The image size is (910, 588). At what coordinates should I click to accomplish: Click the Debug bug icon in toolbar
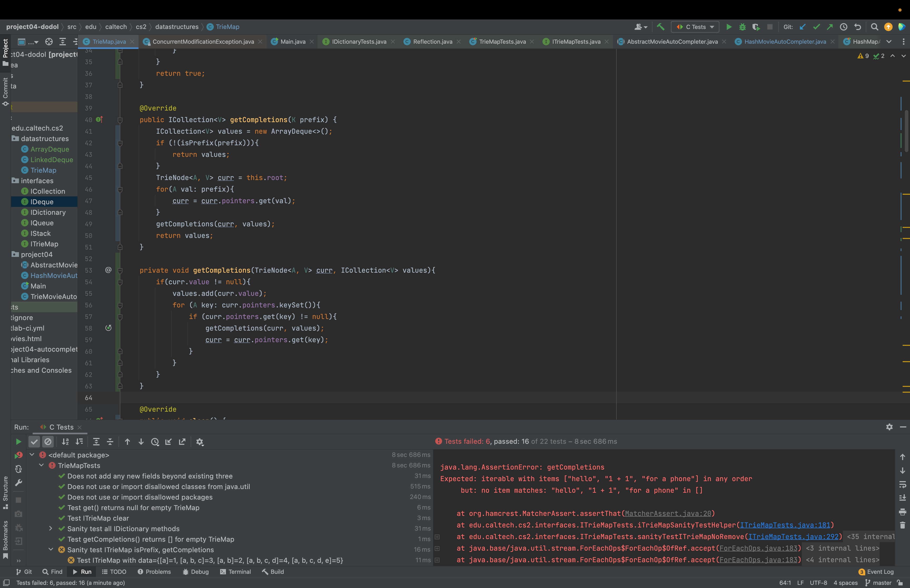click(742, 27)
